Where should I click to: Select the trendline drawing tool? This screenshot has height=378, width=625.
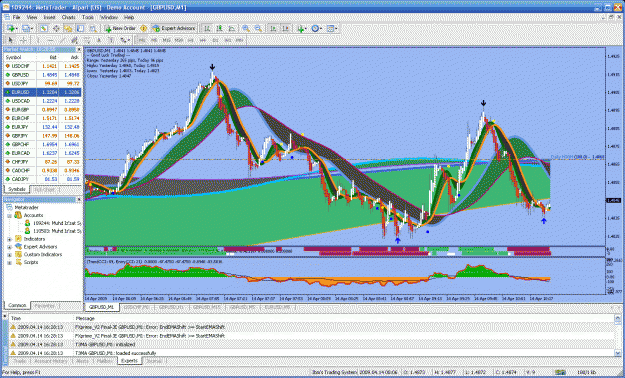click(x=63, y=40)
